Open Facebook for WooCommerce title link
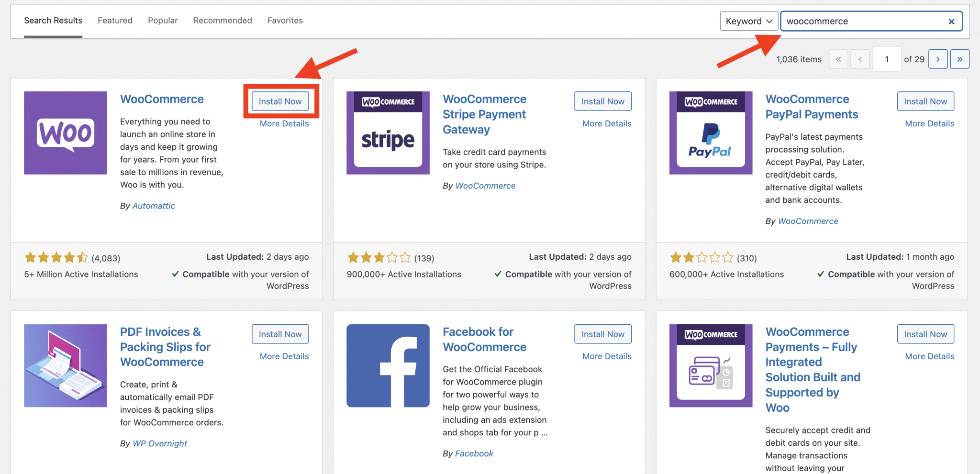Viewport: 980px width, 474px height. click(484, 340)
